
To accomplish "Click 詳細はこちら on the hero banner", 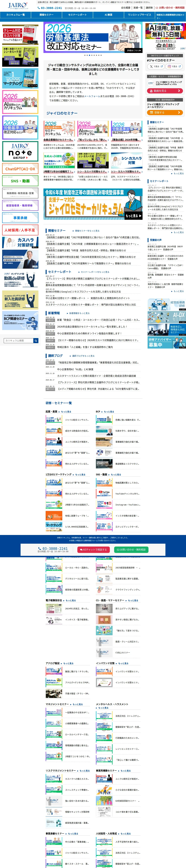I will pos(134,50).
